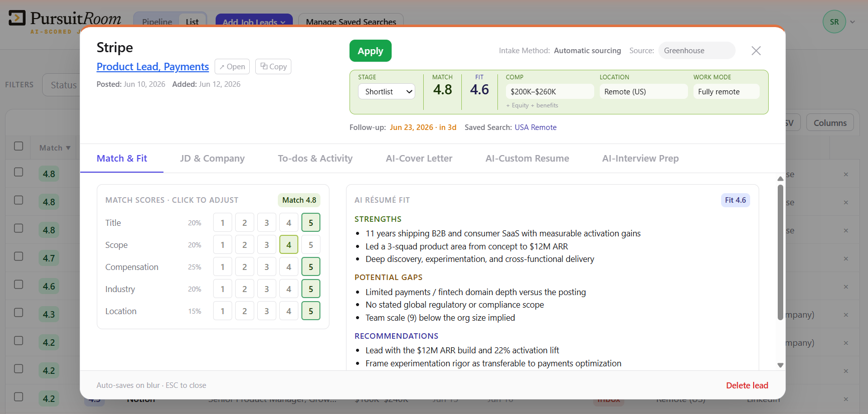Remove the 4.6 row using its x icon
This screenshot has height=414, width=868.
[x=846, y=287]
